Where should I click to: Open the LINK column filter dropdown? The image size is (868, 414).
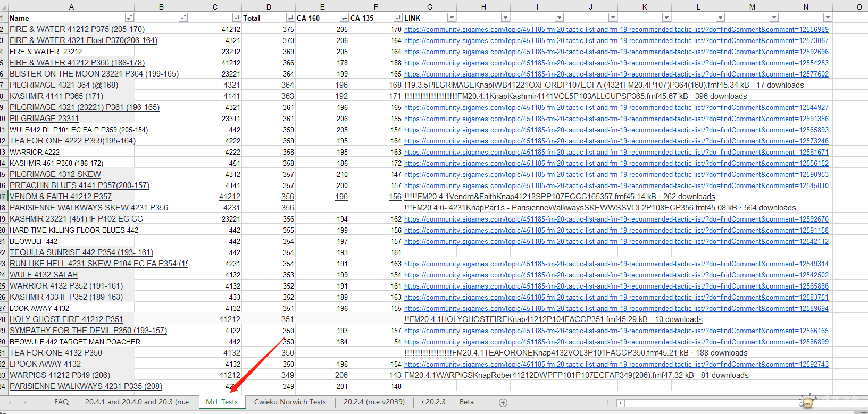[451, 18]
